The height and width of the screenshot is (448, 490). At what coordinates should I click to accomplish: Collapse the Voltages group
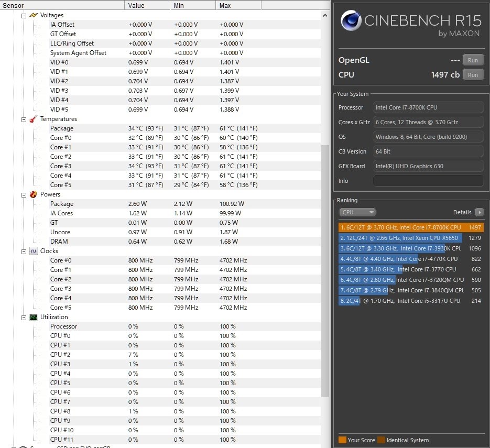(x=24, y=15)
